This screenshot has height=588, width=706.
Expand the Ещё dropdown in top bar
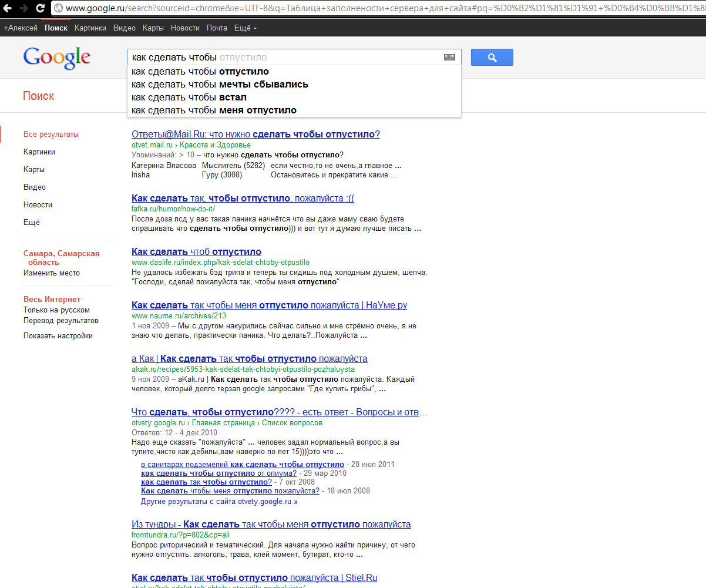(x=246, y=28)
